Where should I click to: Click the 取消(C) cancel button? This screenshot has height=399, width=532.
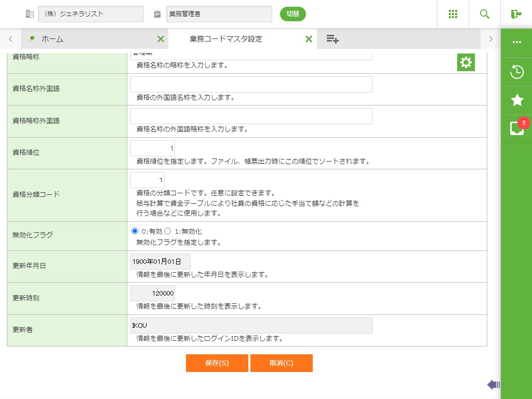281,363
